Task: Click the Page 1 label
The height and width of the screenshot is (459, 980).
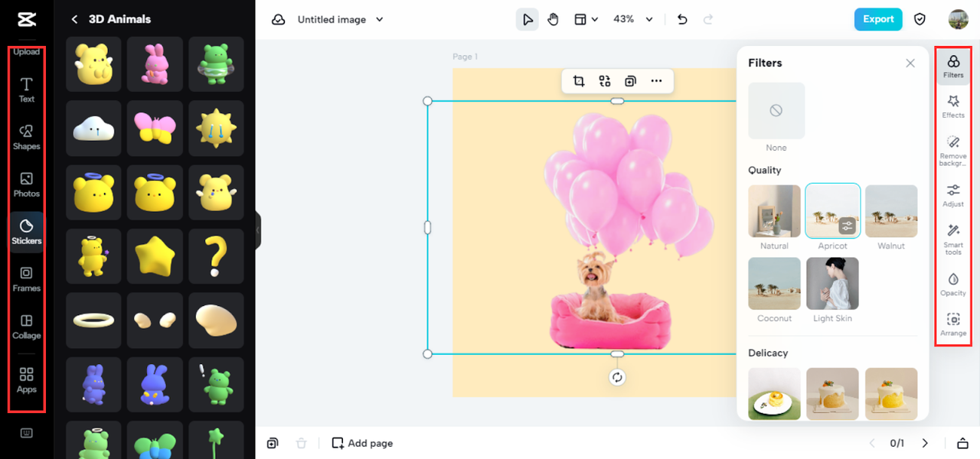Action: click(465, 57)
